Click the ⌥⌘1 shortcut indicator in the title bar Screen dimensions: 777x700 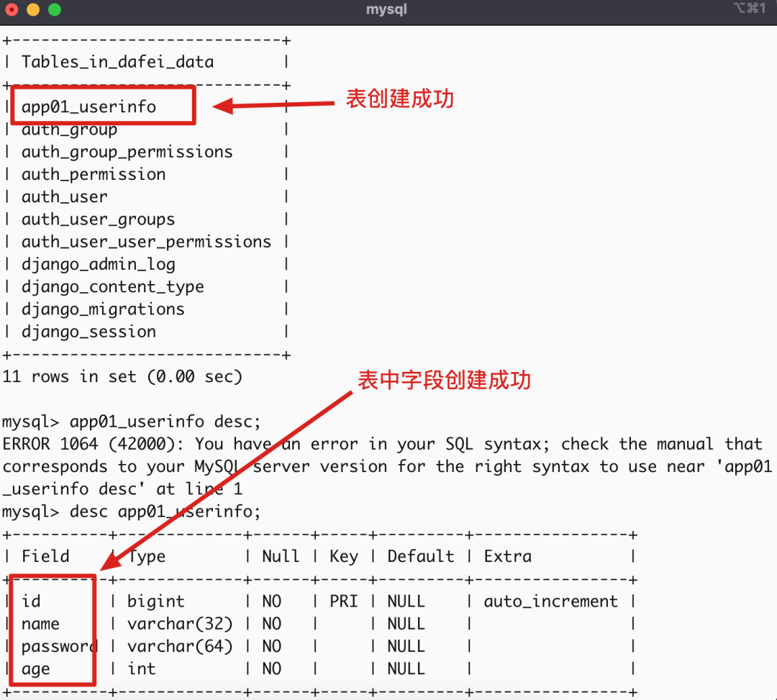(748, 9)
